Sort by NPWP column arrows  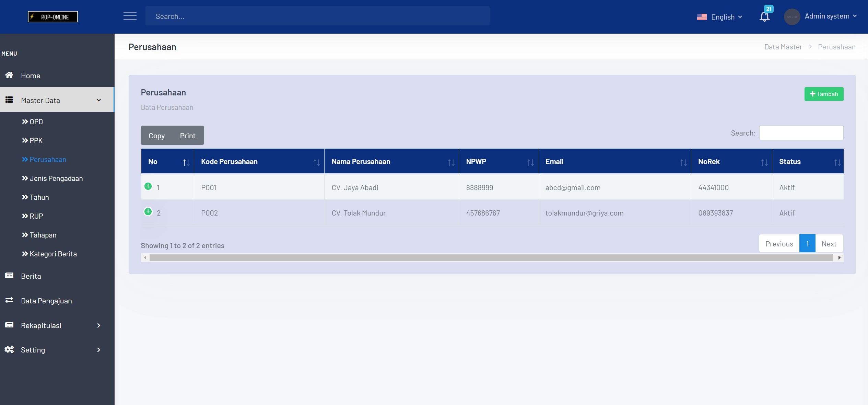530,163
